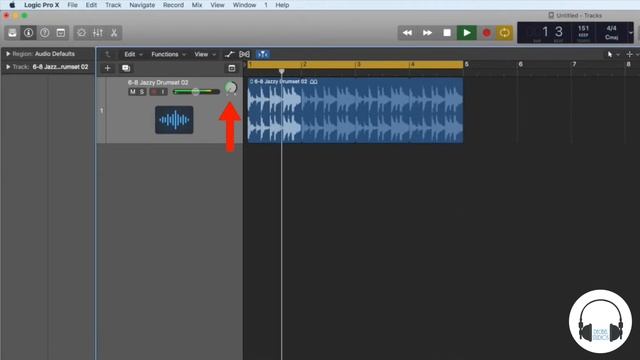Open the Apple menu
The image size is (640, 360).
point(12,5)
